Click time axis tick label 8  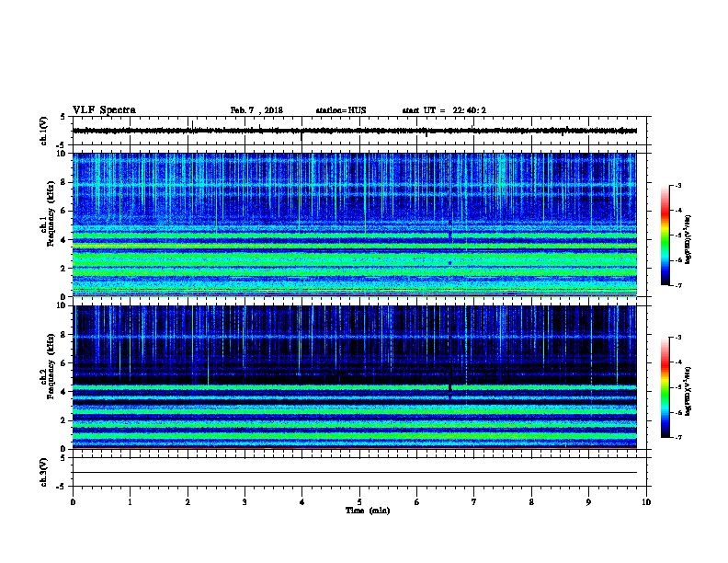coord(531,501)
